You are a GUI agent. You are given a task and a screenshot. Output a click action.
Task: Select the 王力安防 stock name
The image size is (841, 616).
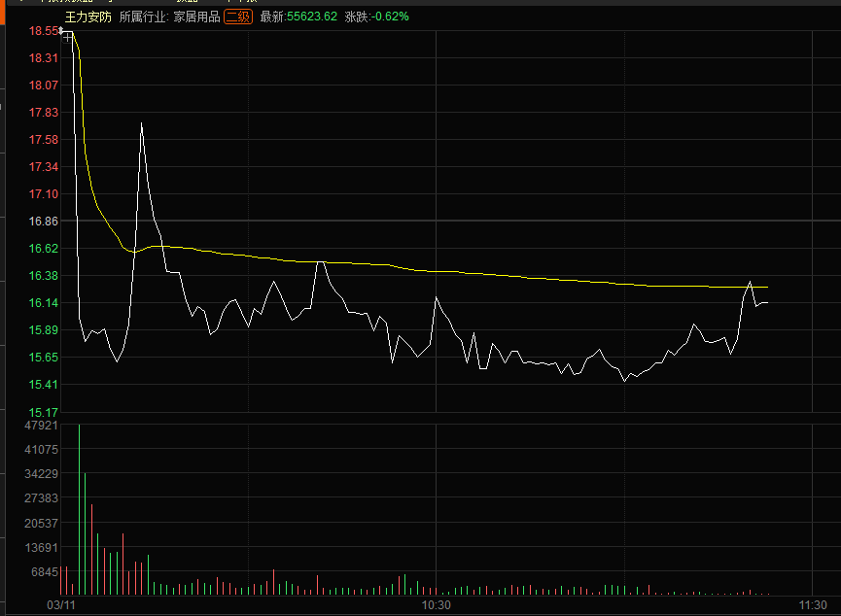click(x=88, y=17)
